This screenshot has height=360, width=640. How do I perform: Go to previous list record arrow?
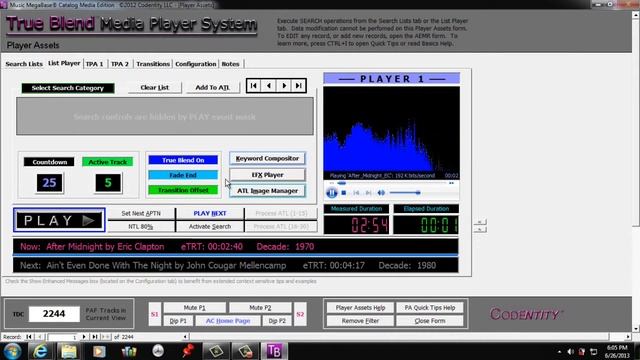(269, 86)
